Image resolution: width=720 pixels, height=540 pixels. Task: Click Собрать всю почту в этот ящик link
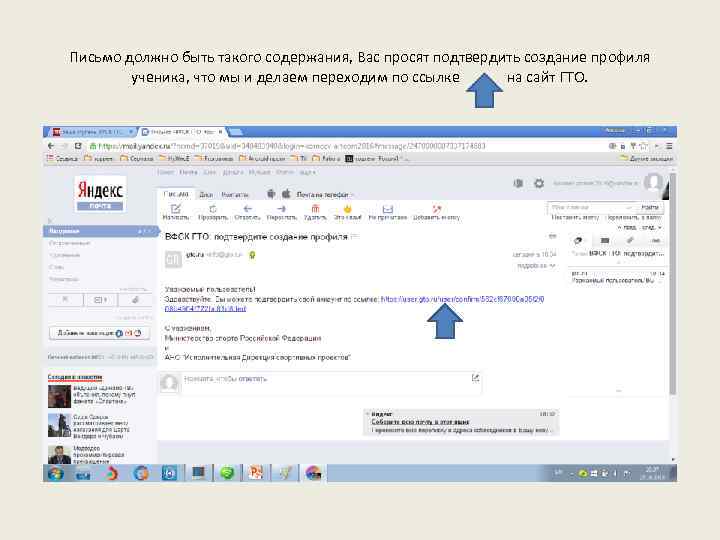[420, 422]
